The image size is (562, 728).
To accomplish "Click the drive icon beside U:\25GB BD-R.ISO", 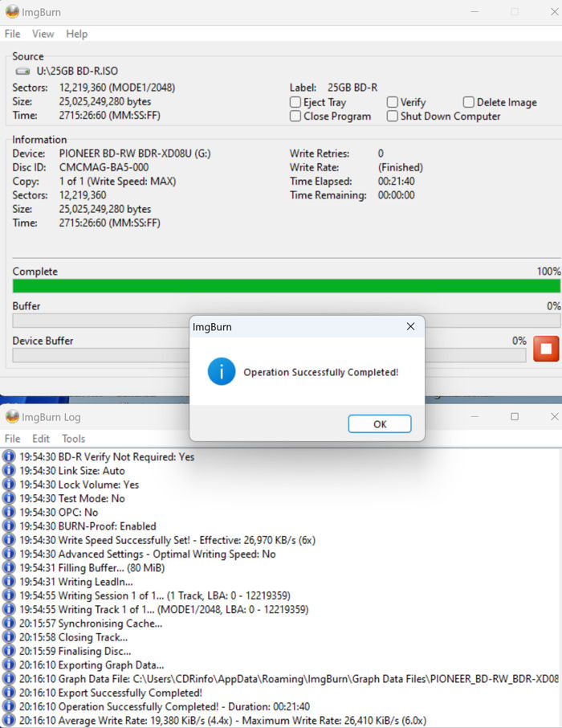I will click(22, 71).
